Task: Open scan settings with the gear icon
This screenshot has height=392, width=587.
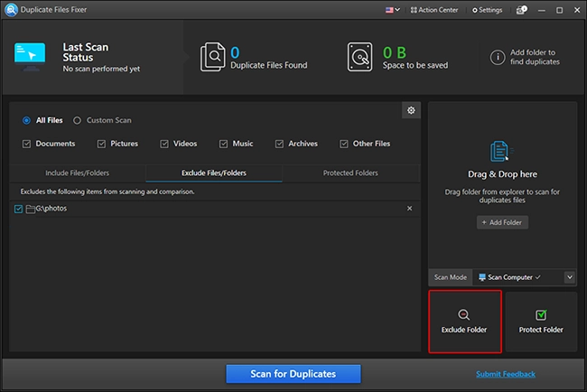Action: click(411, 110)
